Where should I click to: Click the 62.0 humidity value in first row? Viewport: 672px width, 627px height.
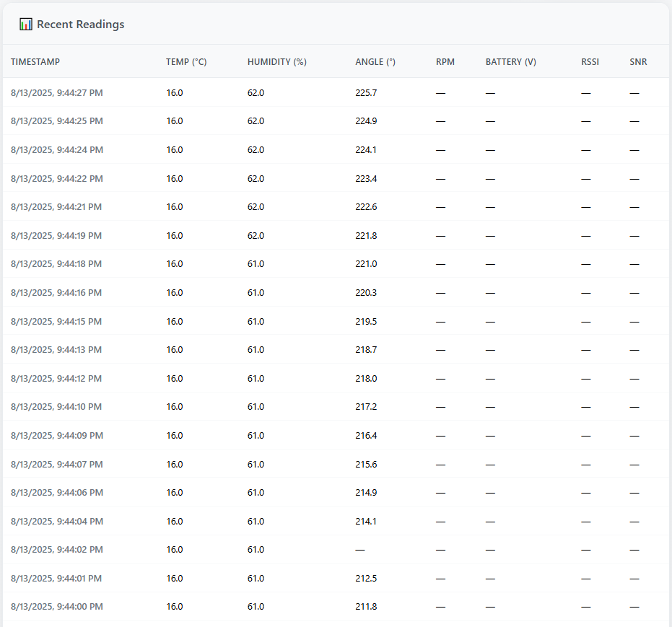[x=256, y=92]
